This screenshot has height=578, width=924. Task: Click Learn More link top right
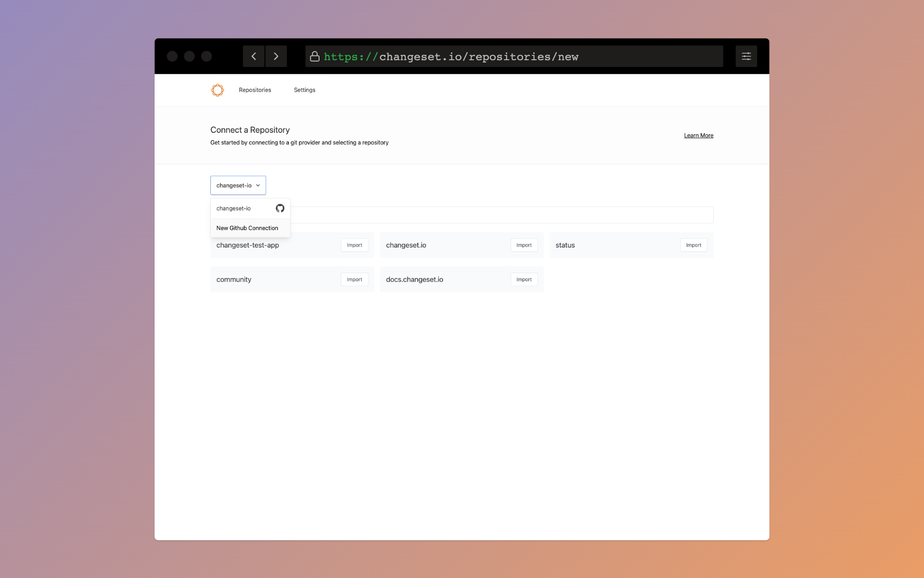tap(698, 135)
